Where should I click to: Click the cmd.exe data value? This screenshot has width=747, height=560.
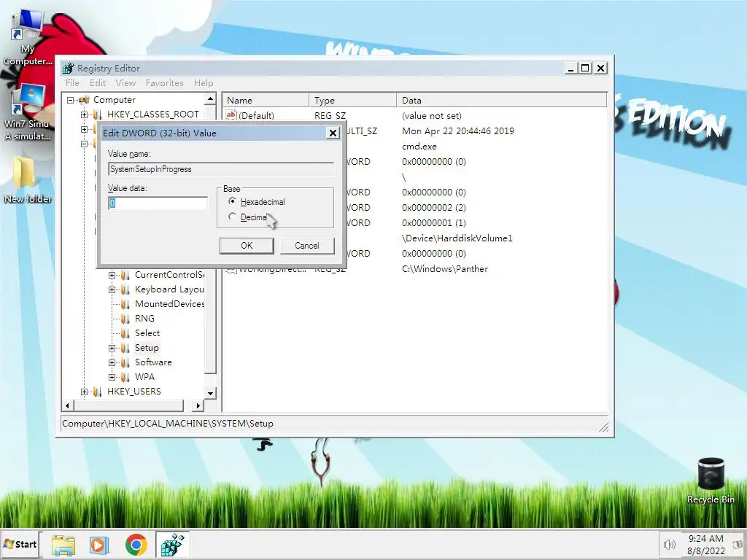click(x=419, y=147)
